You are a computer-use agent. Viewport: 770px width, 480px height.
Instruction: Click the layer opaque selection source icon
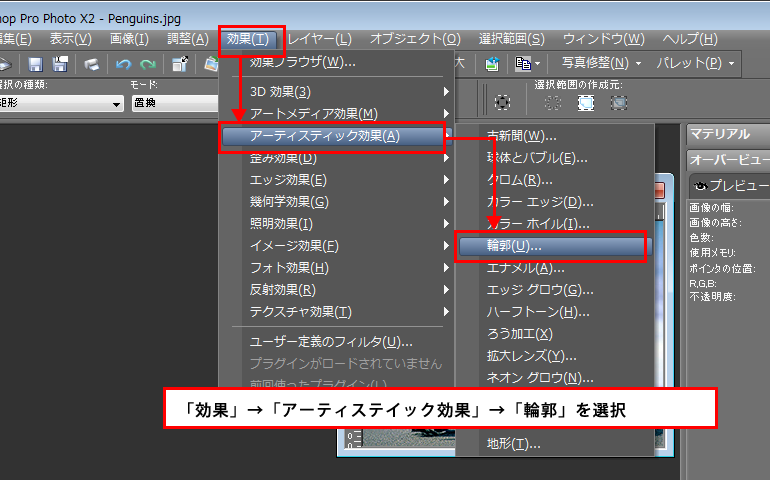pos(586,103)
